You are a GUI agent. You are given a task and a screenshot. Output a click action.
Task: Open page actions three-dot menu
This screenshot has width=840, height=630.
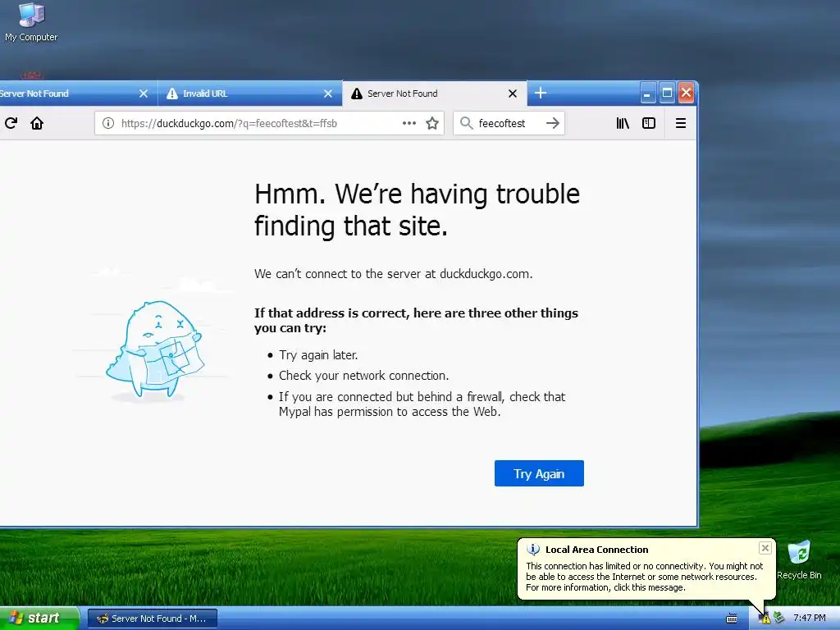pos(409,123)
